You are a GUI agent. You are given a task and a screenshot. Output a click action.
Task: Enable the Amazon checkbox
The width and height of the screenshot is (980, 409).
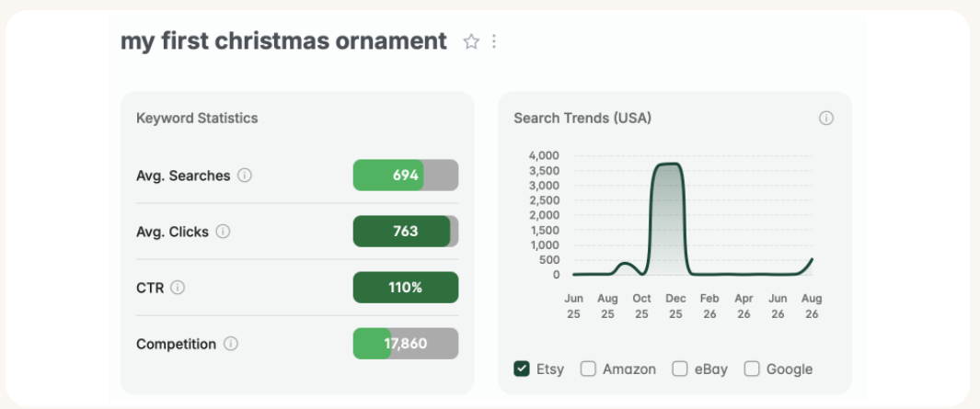tap(588, 369)
